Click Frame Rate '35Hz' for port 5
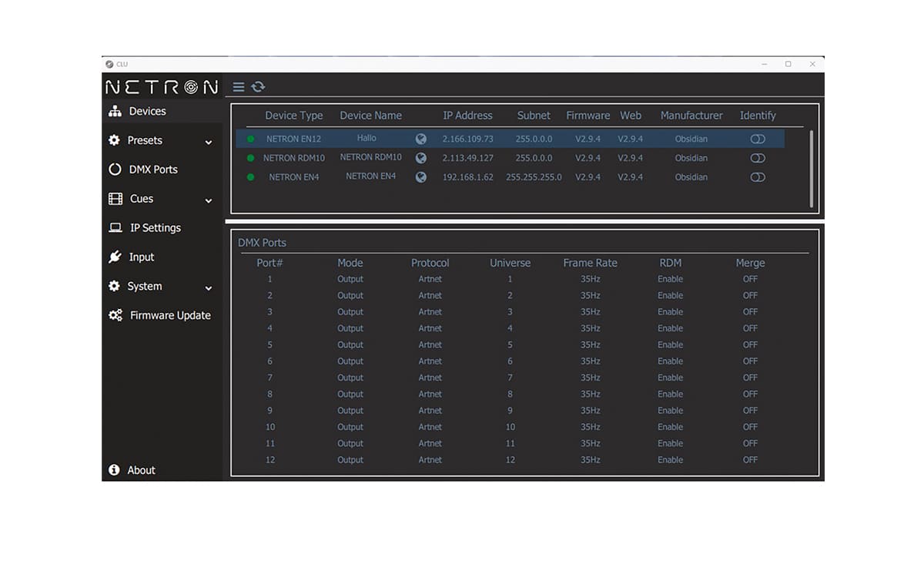 click(x=591, y=344)
